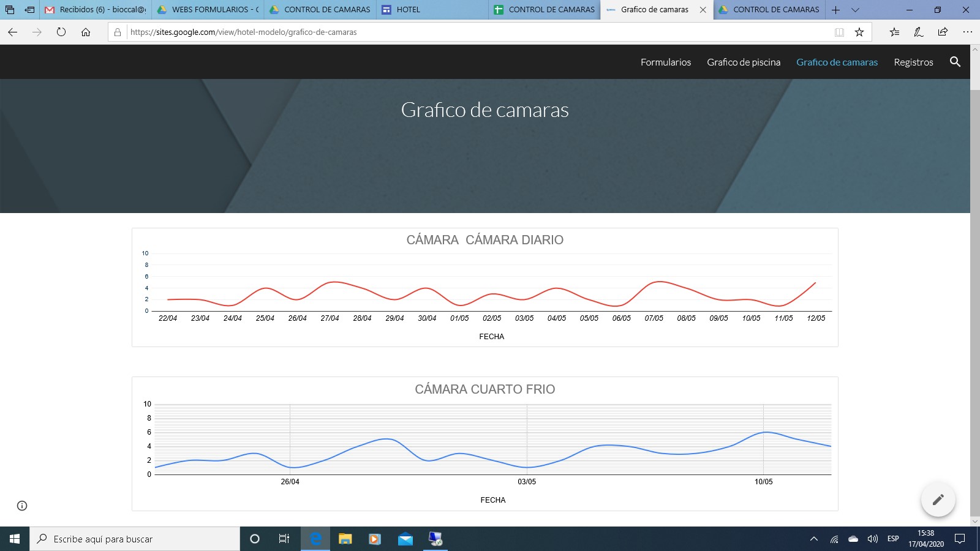The height and width of the screenshot is (551, 980).
Task: Navigate to Grafico de piscina page
Action: click(743, 62)
